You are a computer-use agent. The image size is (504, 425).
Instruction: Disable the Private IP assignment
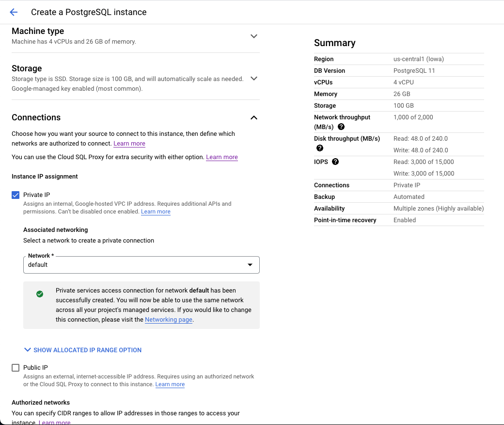[x=15, y=195]
